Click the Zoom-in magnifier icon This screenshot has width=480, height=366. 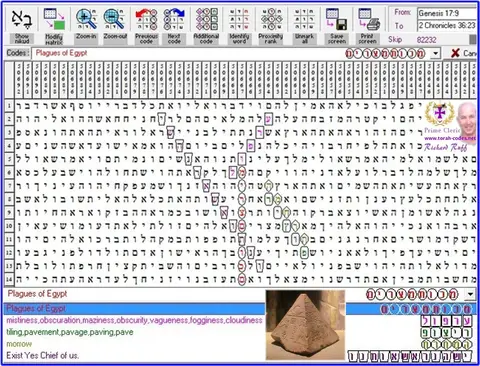coord(86,19)
